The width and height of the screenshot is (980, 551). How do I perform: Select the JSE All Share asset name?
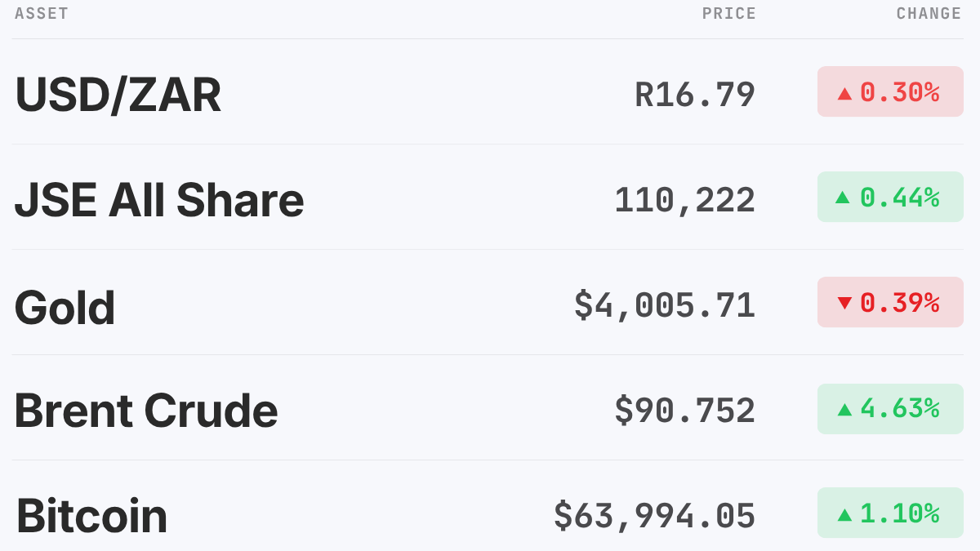pyautogui.click(x=159, y=199)
